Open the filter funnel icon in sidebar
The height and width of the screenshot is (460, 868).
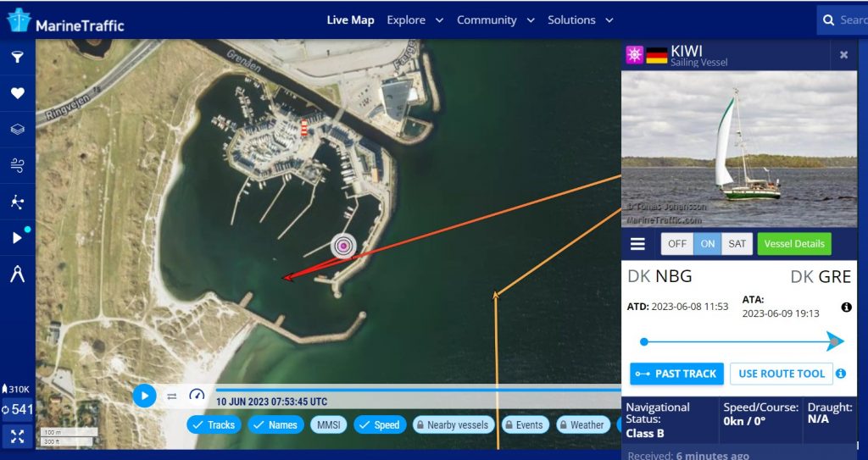18,57
